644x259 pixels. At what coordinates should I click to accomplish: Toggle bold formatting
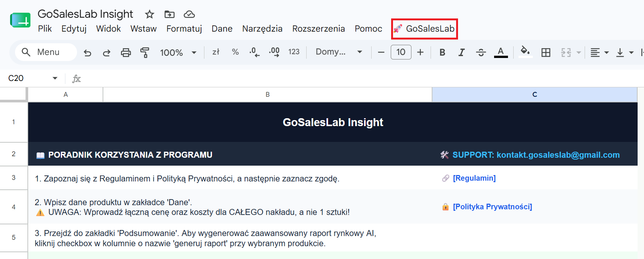pyautogui.click(x=442, y=52)
